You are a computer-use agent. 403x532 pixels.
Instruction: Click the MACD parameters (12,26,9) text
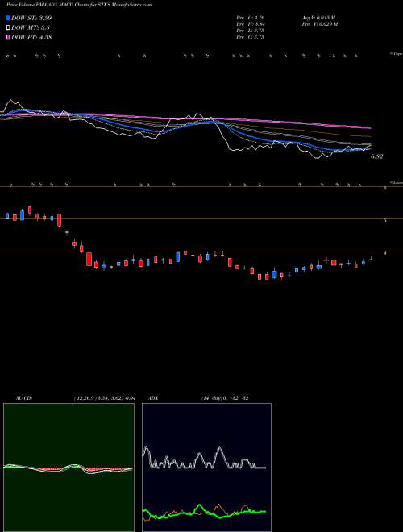104,398
